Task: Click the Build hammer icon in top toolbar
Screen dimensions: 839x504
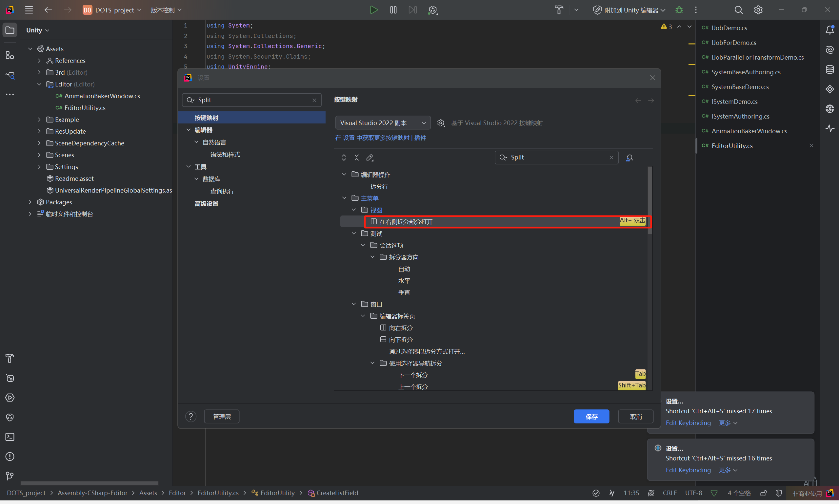Action: (x=559, y=10)
